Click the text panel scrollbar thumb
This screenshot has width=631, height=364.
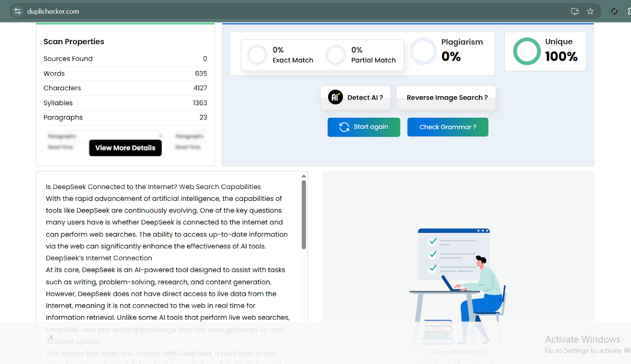304,215
